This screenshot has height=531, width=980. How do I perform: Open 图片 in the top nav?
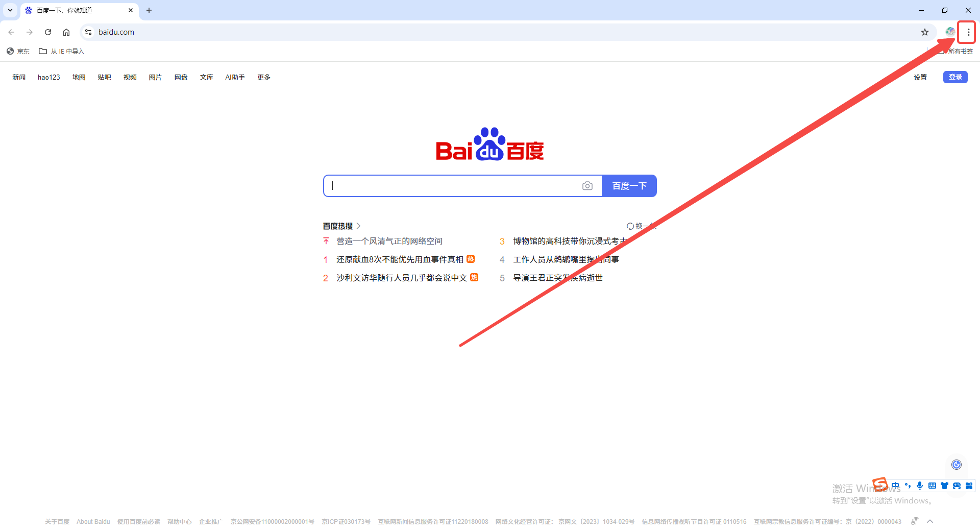[x=156, y=77]
